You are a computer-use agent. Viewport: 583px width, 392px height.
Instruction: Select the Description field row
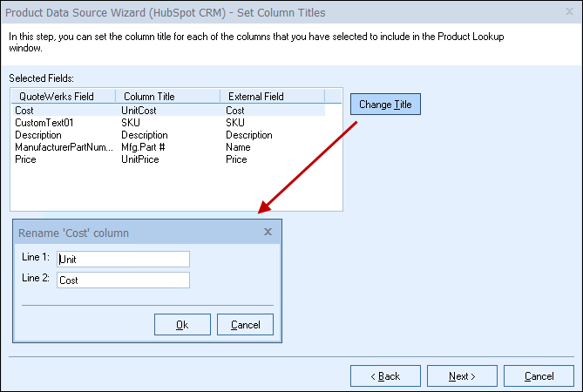[x=38, y=135]
